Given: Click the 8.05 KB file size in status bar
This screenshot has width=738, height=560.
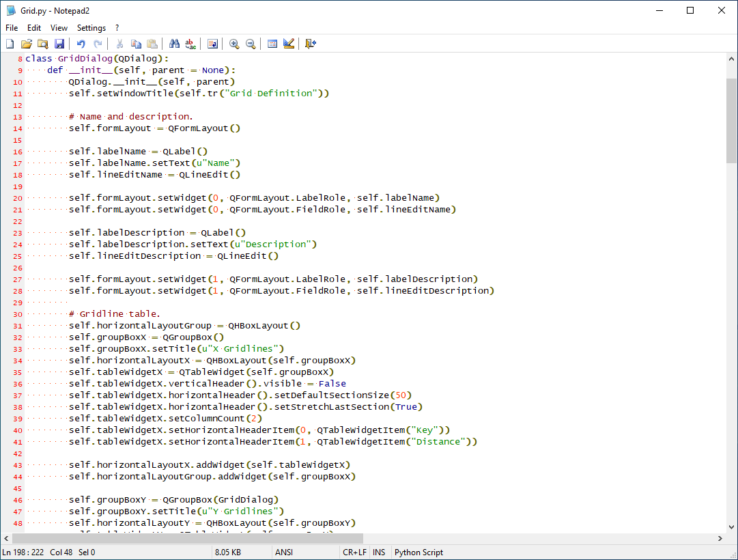Looking at the screenshot, I should (x=228, y=552).
